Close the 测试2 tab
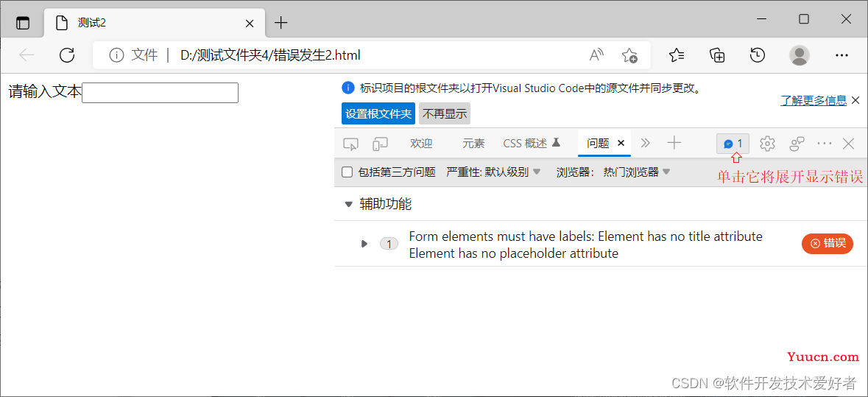The width and height of the screenshot is (868, 397). 249,24
